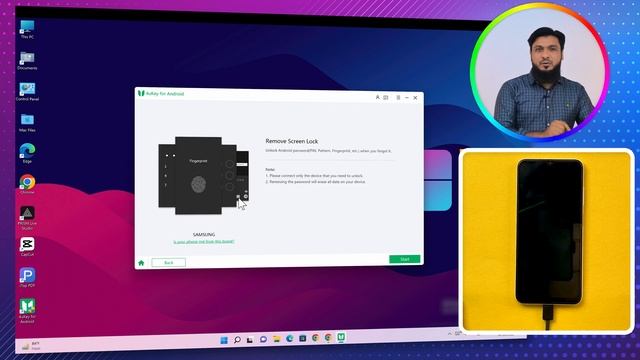Open the 4uKey hamburger menu
The width and height of the screenshot is (640, 360).
coord(398,98)
